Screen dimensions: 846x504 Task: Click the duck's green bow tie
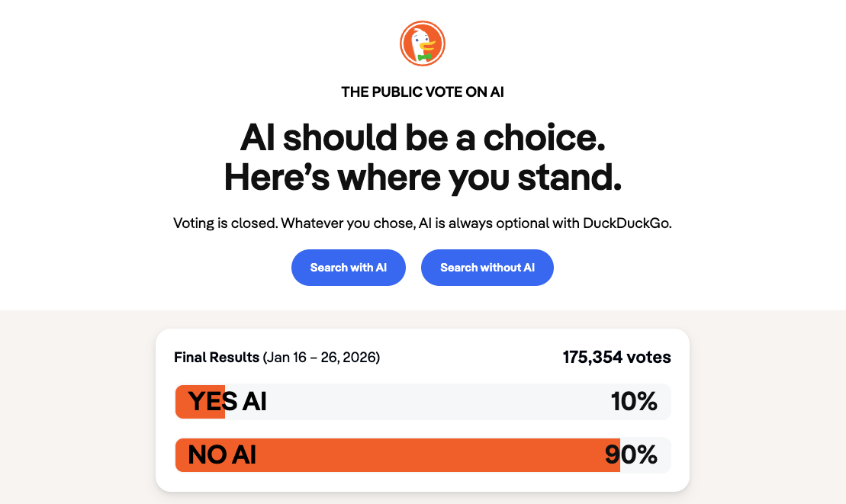point(424,55)
